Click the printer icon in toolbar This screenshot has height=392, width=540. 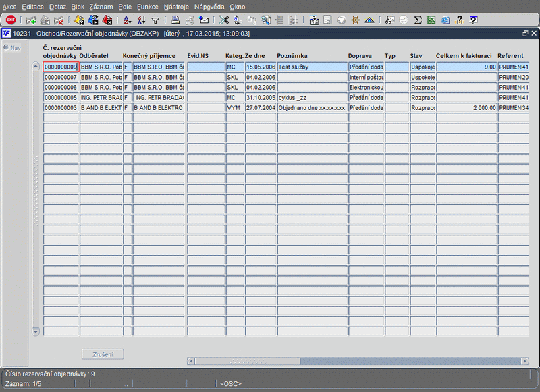(175, 20)
